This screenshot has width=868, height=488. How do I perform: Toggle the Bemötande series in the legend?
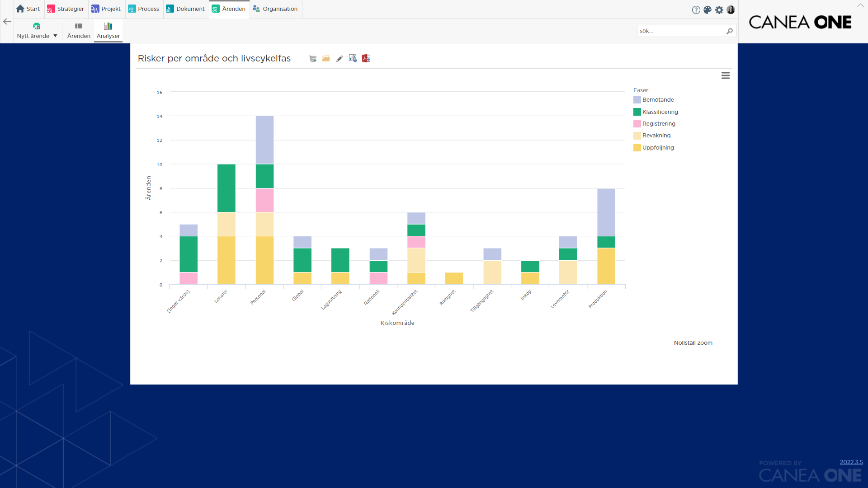(x=654, y=100)
